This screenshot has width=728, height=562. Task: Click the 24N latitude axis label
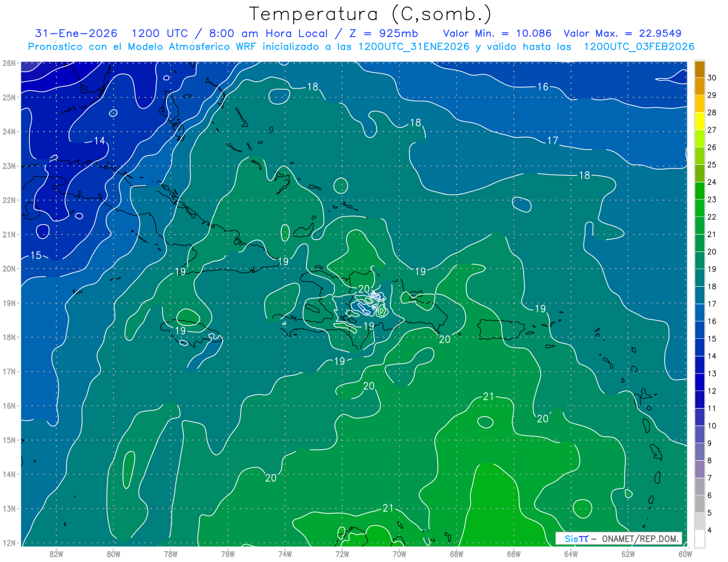pyautogui.click(x=8, y=132)
